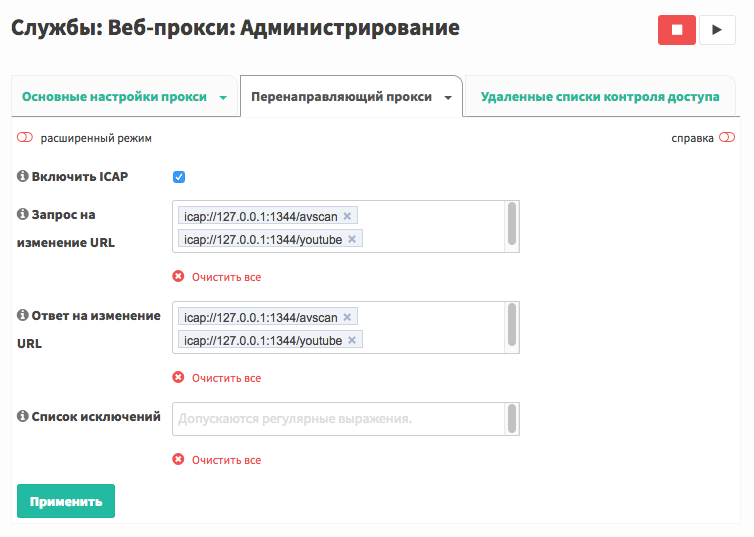Click the Список исключений input field
754x537 pixels.
[339, 419]
